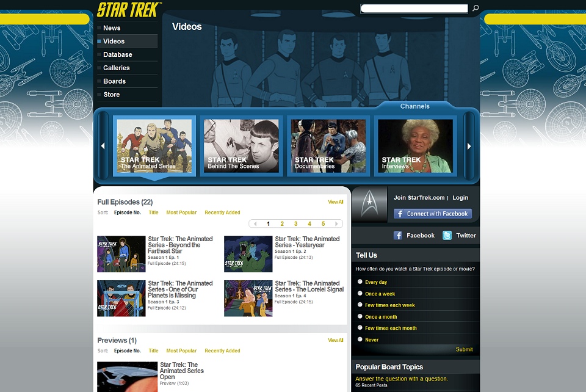
Task: Sort Full Episodes by Episode No.
Action: (x=128, y=212)
